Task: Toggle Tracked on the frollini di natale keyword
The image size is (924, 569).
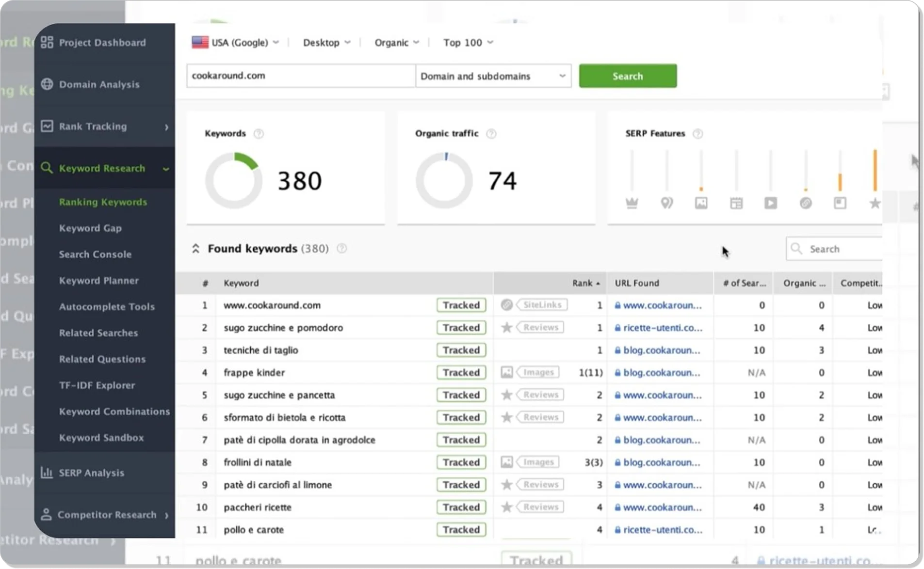Action: [x=461, y=462]
